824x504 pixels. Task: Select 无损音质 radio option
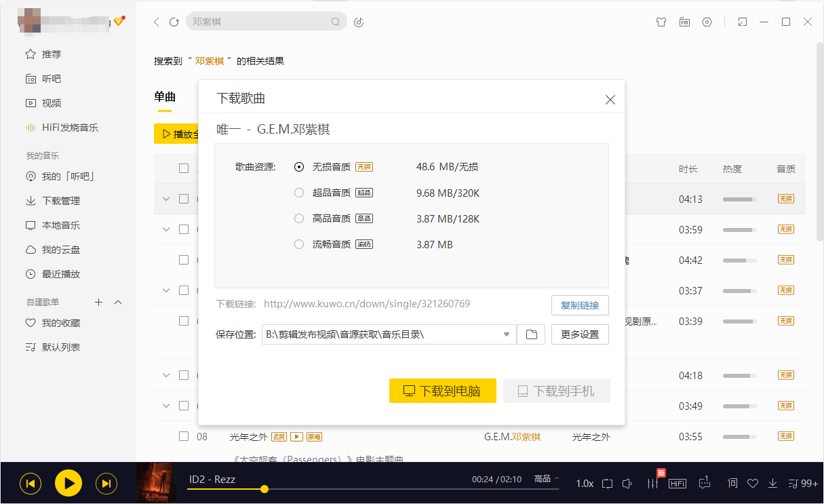[x=299, y=167]
